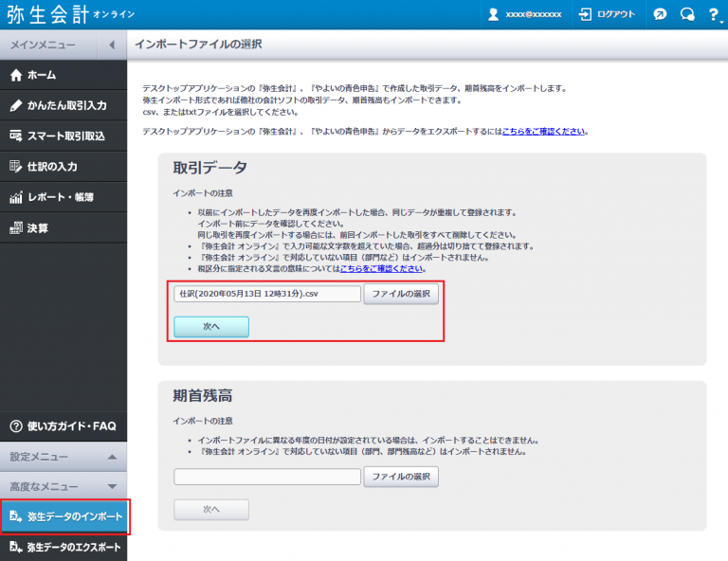Open the export instructions こちらをご確認ください link

[x=544, y=132]
